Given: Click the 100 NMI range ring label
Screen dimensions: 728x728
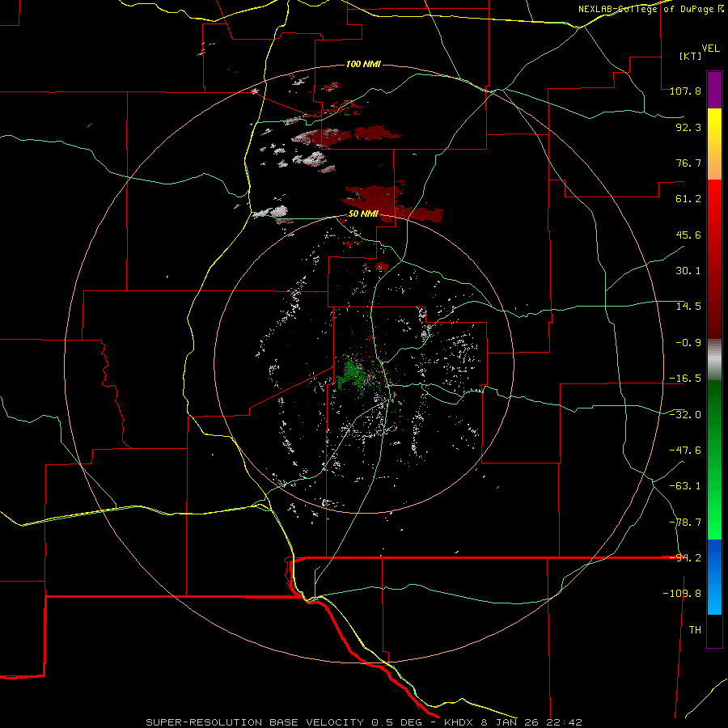Looking at the screenshot, I should 363,64.
